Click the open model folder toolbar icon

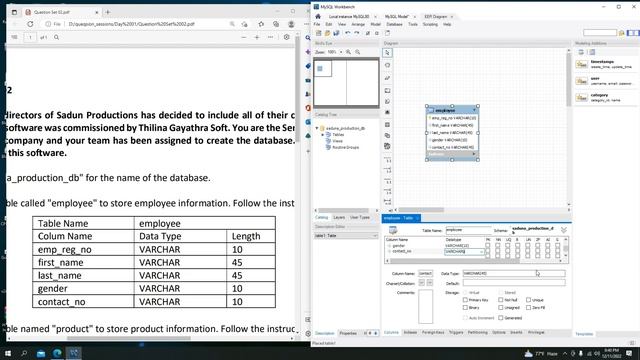[327, 33]
